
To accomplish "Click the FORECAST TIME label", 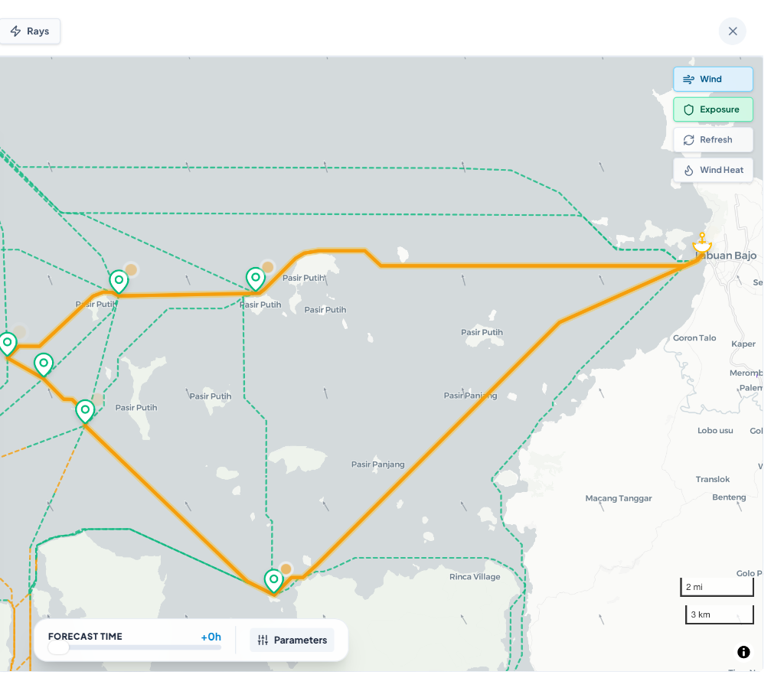I will point(85,637).
